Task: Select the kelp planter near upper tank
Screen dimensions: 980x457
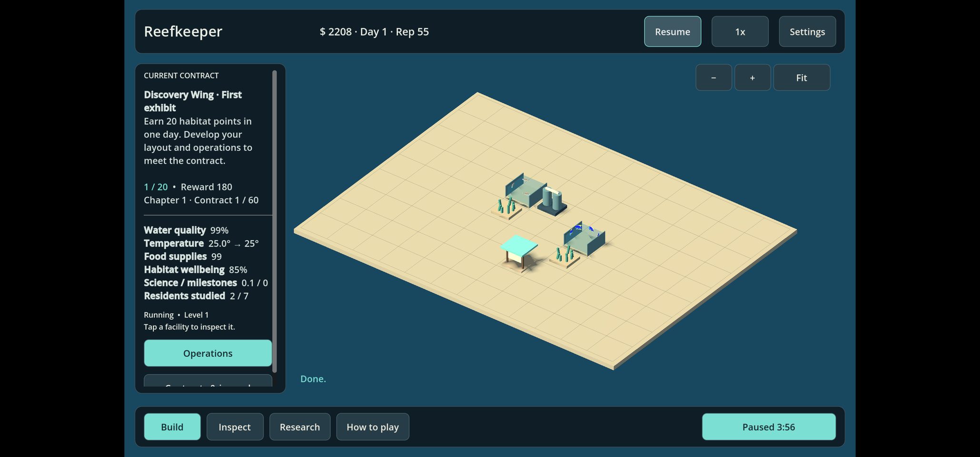Action: pos(506,209)
